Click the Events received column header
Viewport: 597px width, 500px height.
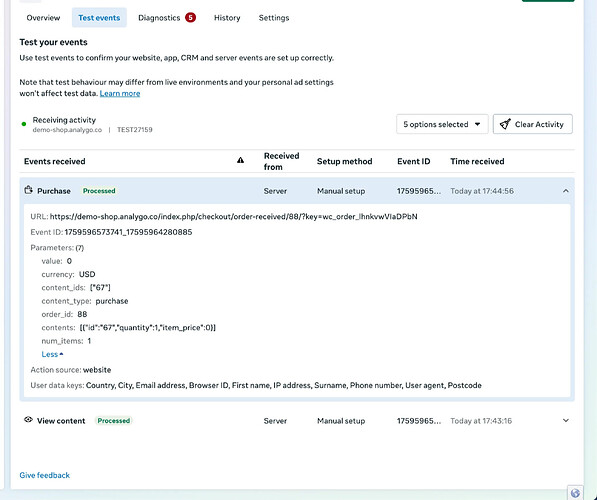click(54, 161)
